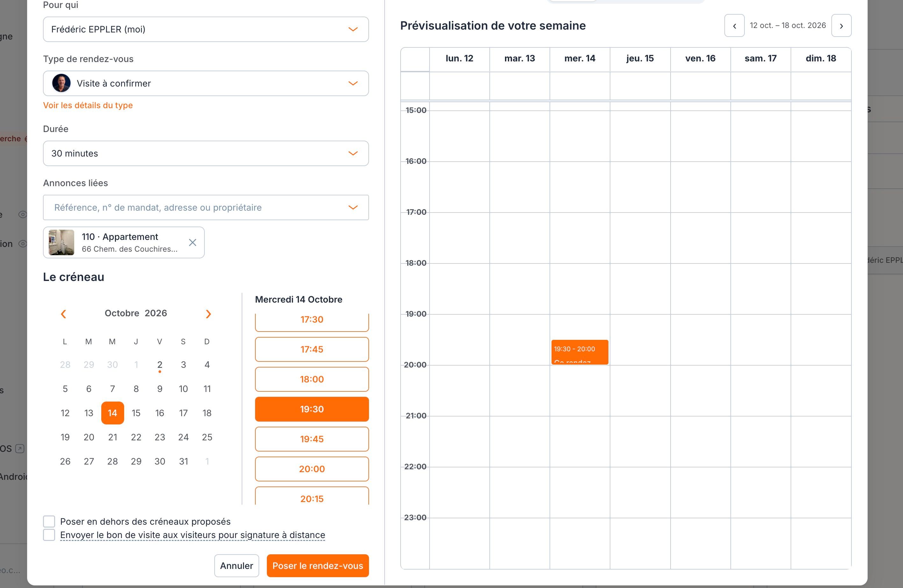Open the Type de rendez-vous dropdown

click(206, 83)
